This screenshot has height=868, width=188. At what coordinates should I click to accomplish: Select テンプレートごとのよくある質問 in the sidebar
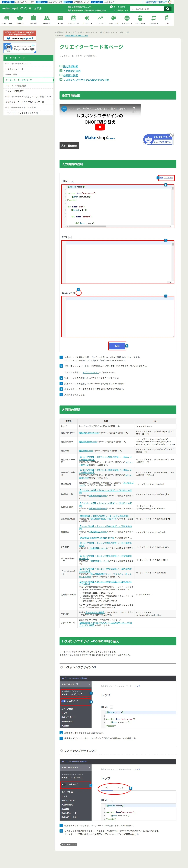(x=28, y=113)
